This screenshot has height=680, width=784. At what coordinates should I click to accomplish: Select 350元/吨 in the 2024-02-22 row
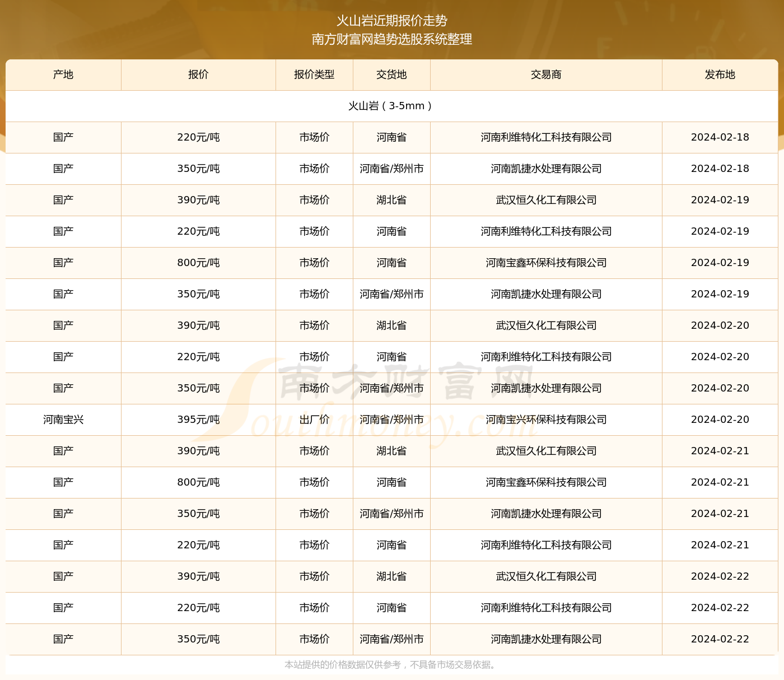198,639
